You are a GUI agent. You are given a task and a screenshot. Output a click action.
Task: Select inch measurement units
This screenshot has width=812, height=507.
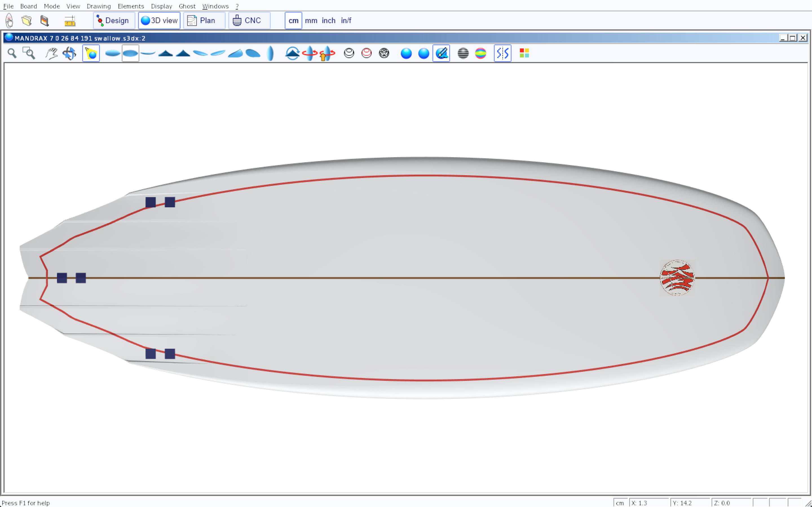pyautogui.click(x=328, y=21)
